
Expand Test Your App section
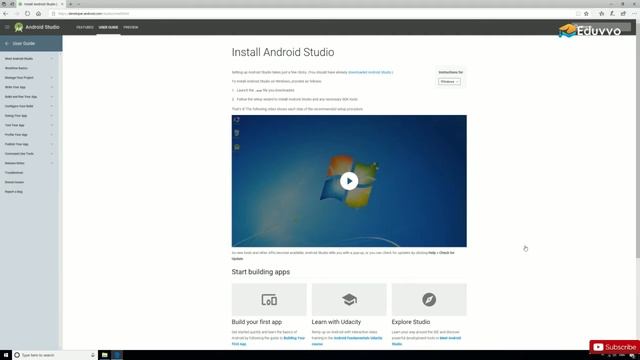tap(29, 125)
